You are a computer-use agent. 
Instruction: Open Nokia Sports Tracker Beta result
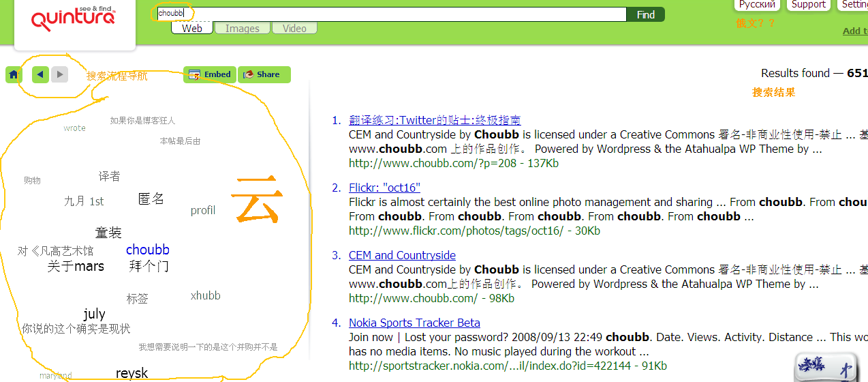click(414, 323)
